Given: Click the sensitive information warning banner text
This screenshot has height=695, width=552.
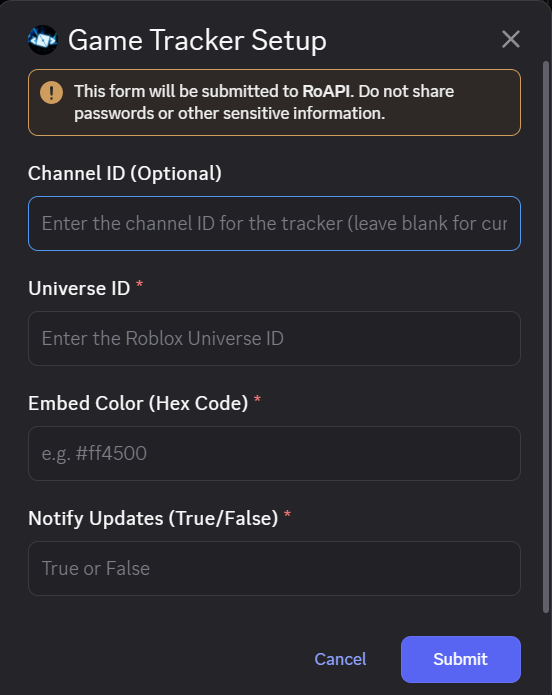Looking at the screenshot, I should [264, 102].
